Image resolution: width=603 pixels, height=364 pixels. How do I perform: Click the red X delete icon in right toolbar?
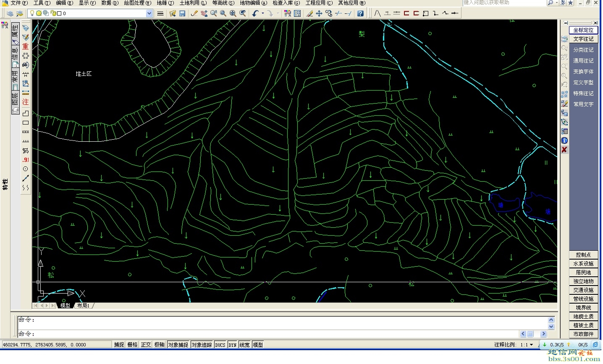click(x=564, y=150)
